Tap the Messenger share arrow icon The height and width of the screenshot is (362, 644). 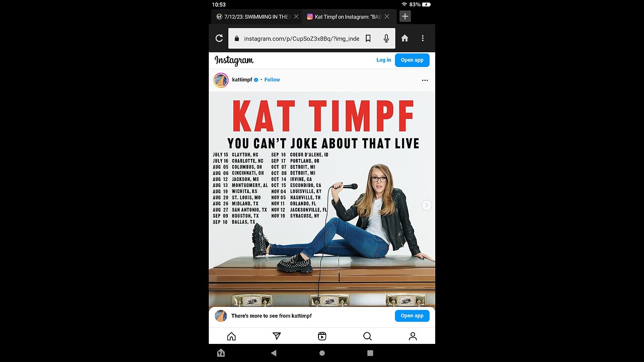[x=276, y=336]
